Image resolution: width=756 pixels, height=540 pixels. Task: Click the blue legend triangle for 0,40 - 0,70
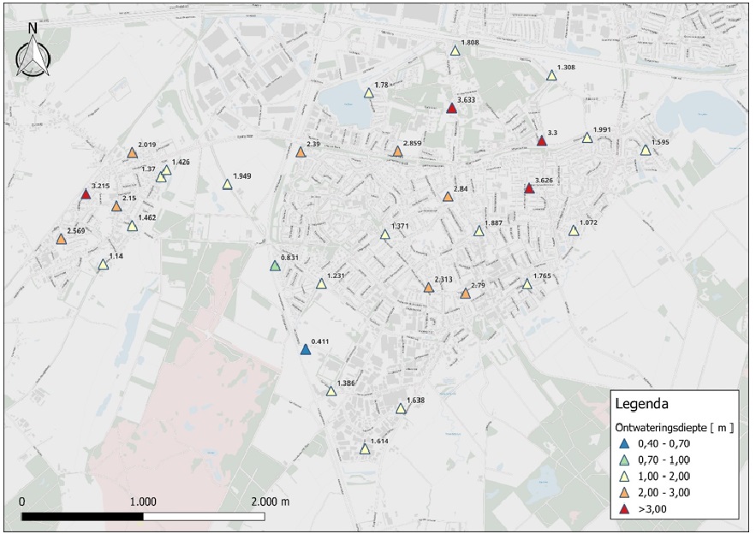(625, 443)
